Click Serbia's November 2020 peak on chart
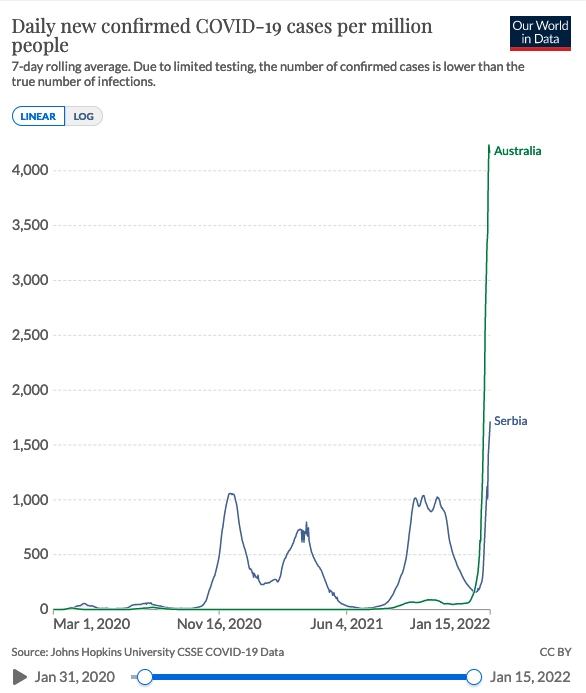Image resolution: width=586 pixels, height=693 pixels. tap(231, 494)
